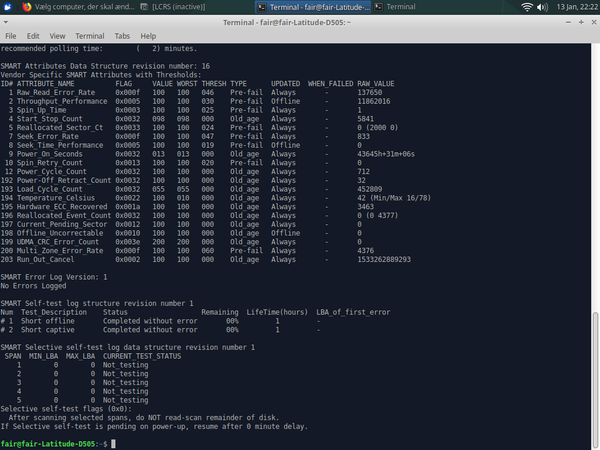Open the Edit menu

[34, 35]
